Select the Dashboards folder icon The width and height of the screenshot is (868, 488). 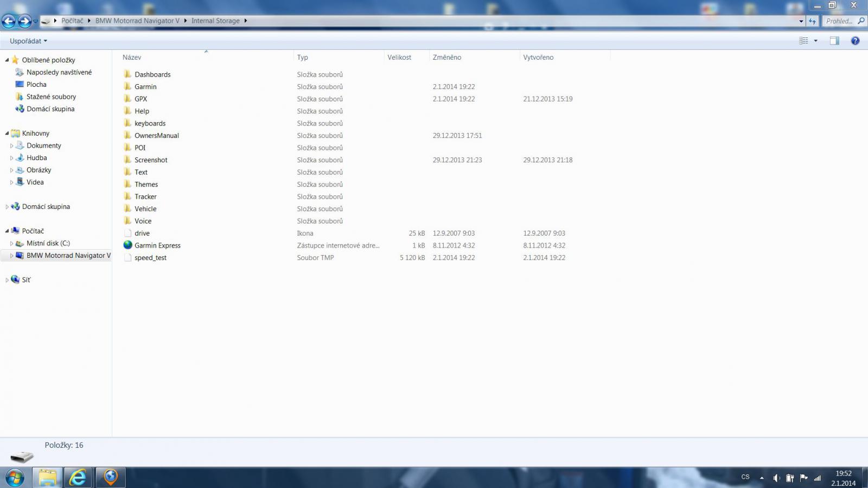point(127,74)
